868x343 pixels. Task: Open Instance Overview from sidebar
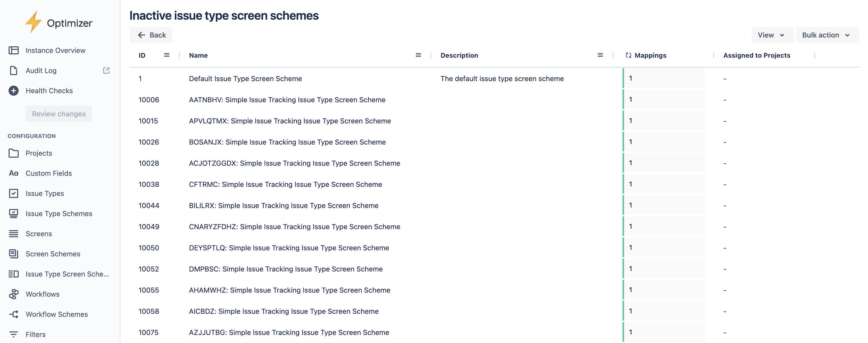(55, 50)
